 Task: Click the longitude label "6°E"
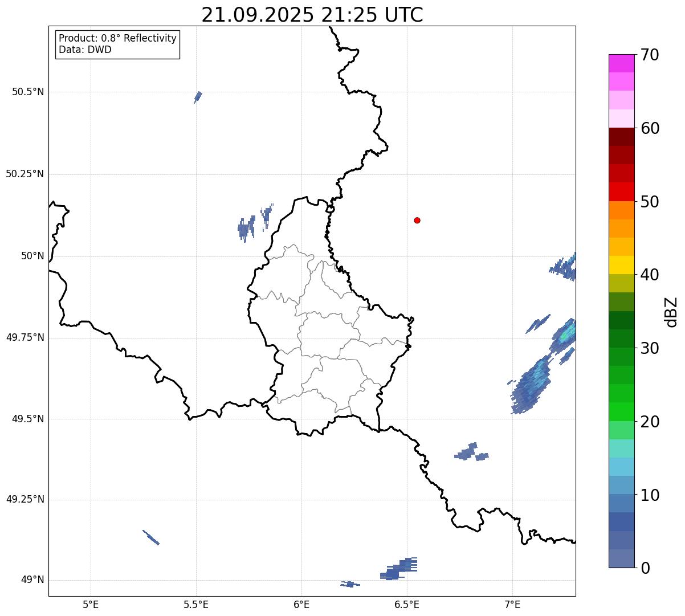[301, 604]
